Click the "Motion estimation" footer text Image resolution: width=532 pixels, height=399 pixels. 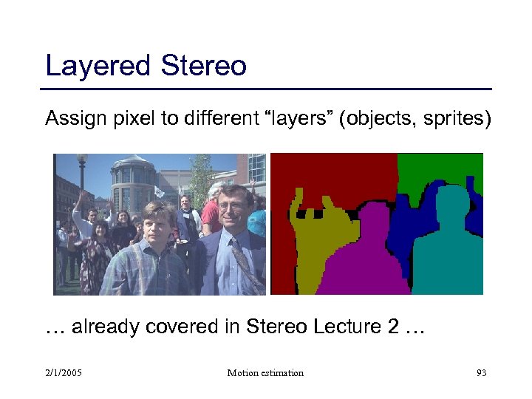coord(265,373)
